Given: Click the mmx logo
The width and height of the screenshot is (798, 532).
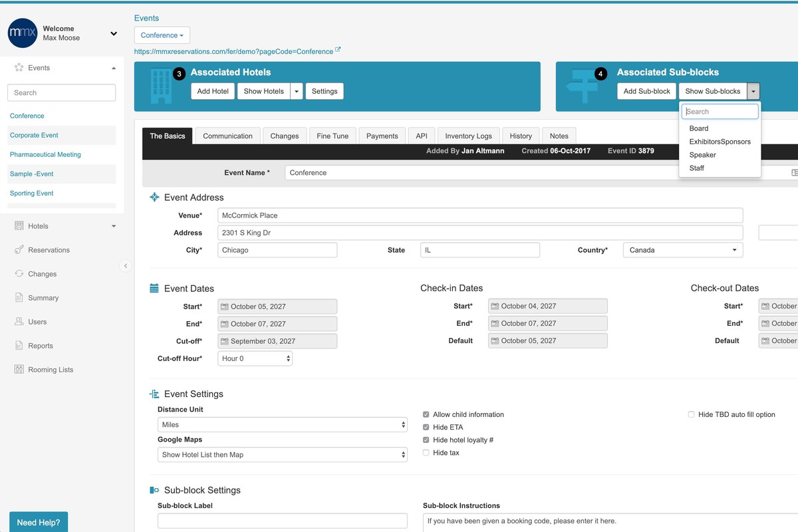Looking at the screenshot, I should tap(21, 33).
